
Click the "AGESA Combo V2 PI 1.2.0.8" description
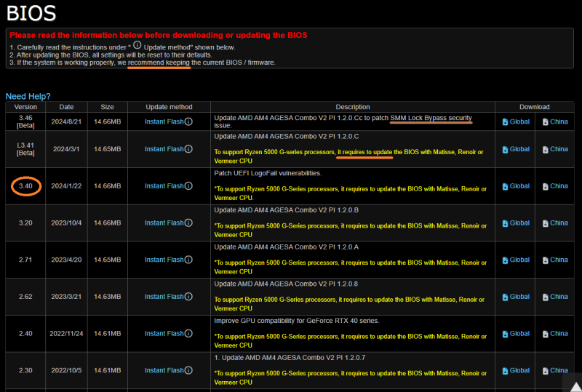click(x=286, y=284)
